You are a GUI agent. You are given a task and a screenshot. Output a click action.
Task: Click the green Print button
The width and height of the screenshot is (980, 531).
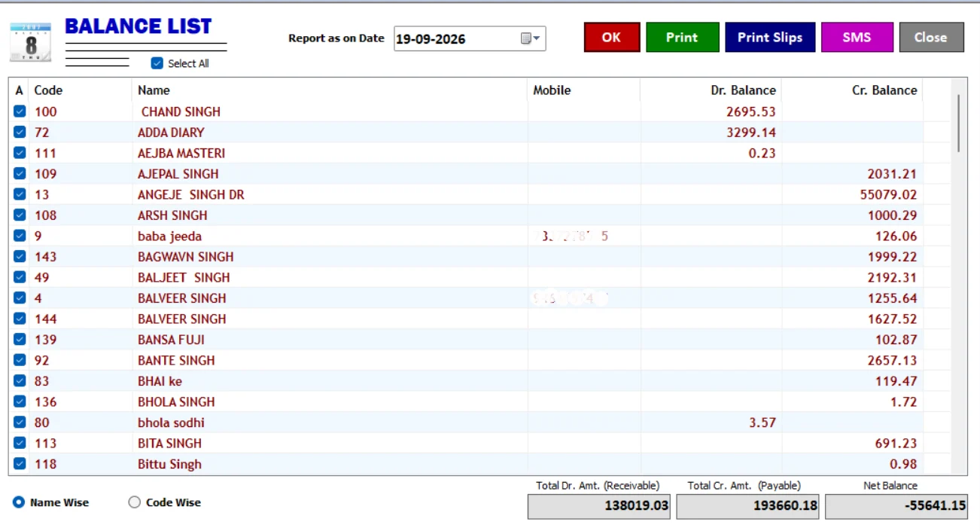pos(682,37)
